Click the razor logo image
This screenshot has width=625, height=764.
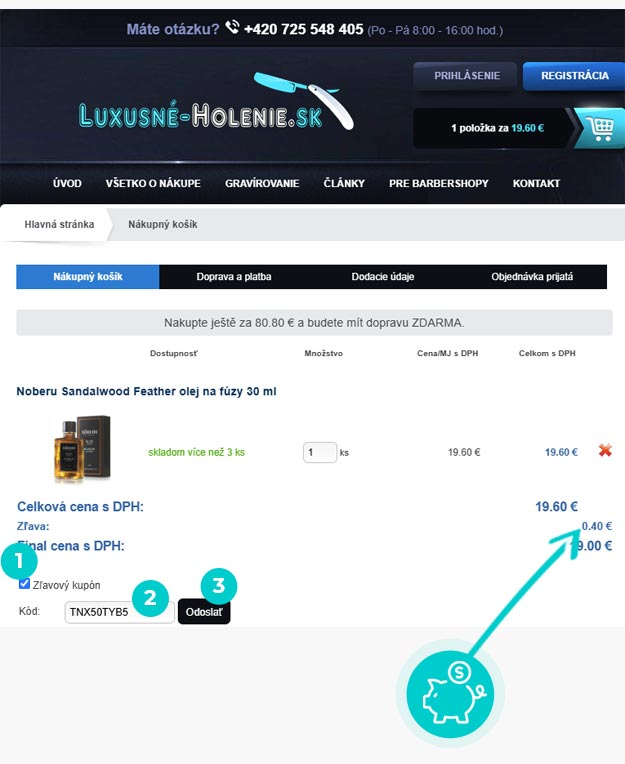pos(303,100)
